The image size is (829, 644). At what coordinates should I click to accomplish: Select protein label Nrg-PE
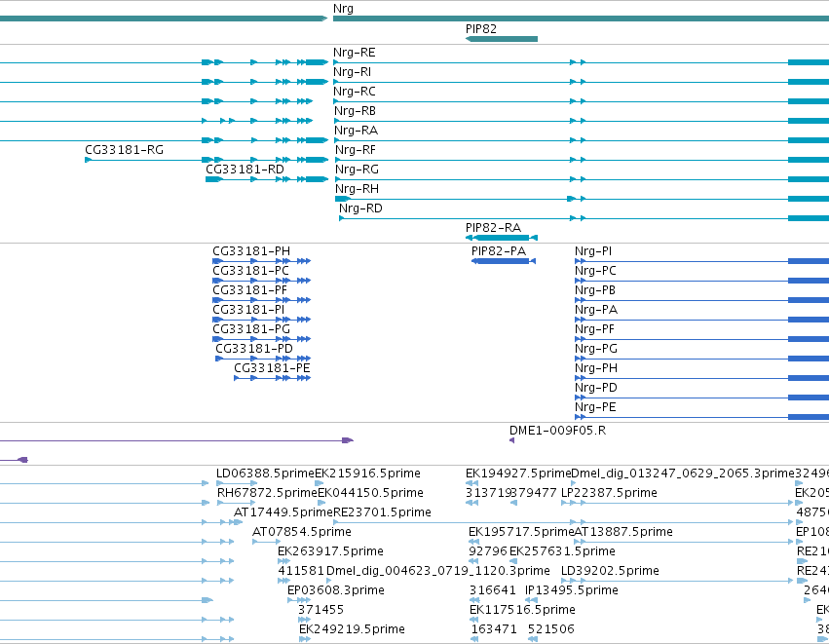[595, 407]
